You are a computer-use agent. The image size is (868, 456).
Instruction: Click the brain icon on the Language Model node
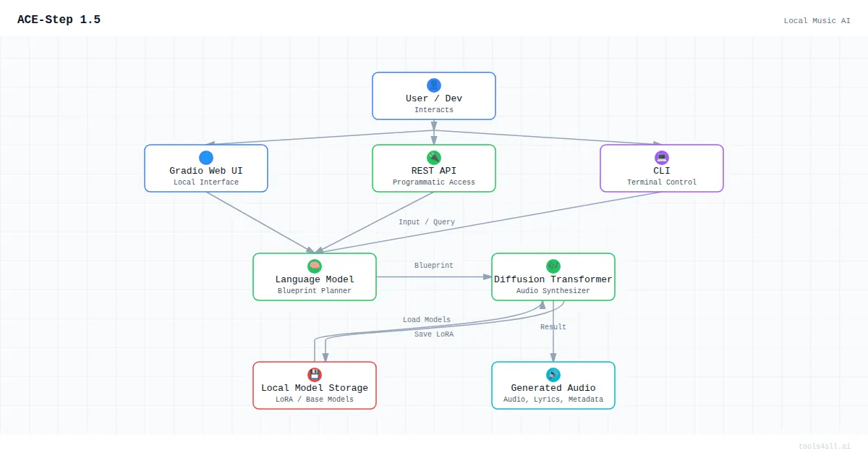coord(315,266)
